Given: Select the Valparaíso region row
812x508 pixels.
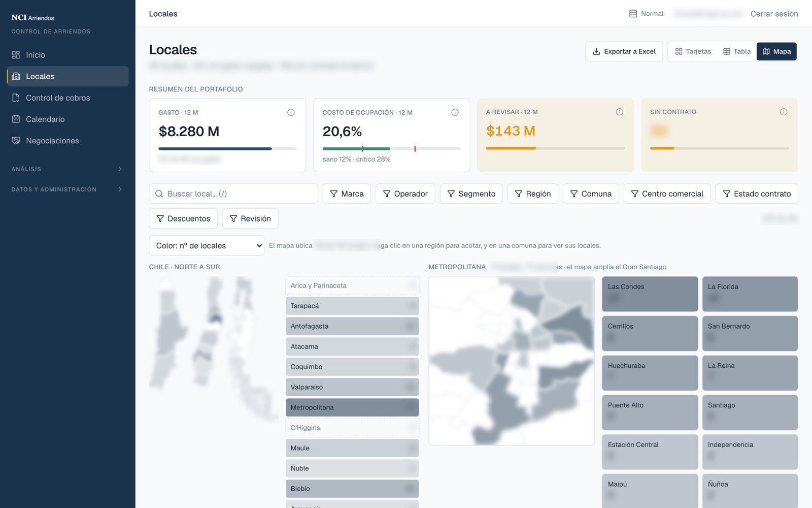Looking at the screenshot, I should [x=352, y=387].
